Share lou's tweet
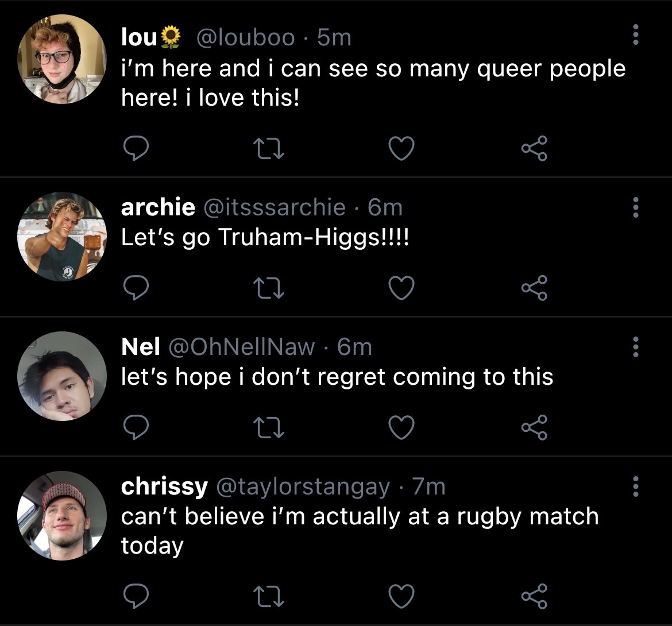The height and width of the screenshot is (626, 672). pos(534,148)
